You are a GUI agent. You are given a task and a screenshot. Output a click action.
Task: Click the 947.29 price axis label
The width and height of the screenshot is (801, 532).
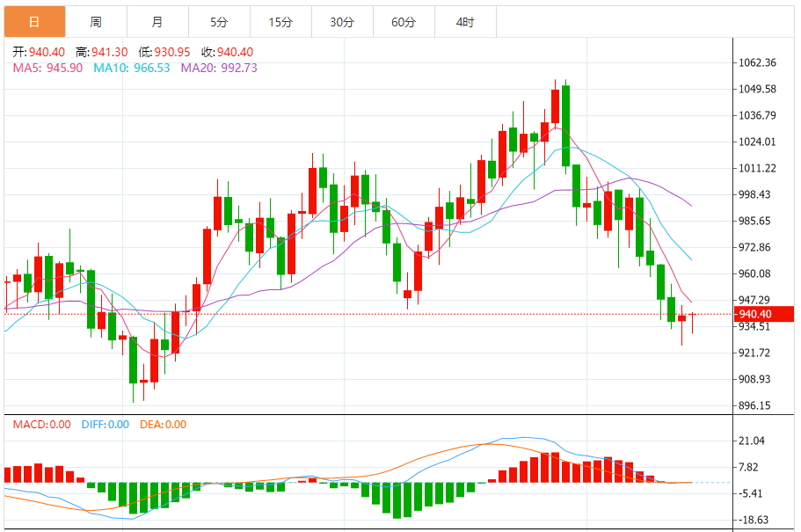click(754, 300)
